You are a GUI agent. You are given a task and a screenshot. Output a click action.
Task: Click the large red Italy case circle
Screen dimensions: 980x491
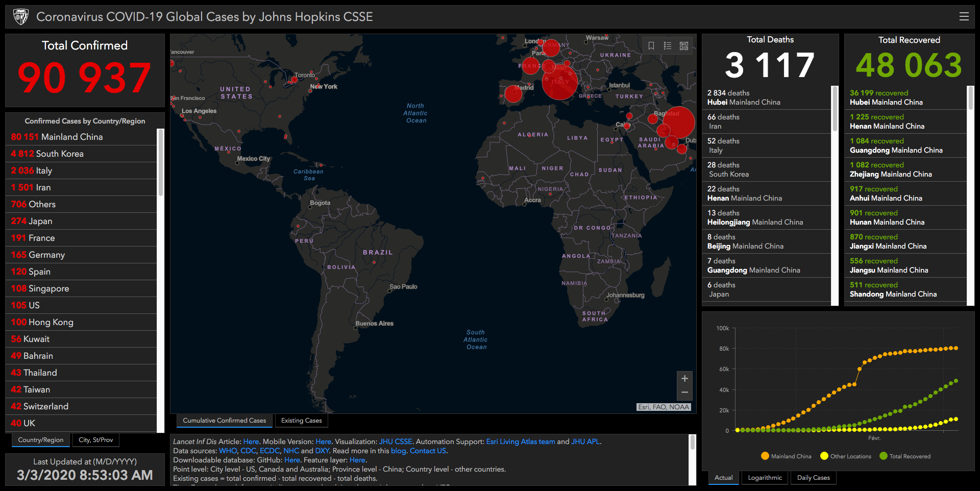pyautogui.click(x=559, y=82)
